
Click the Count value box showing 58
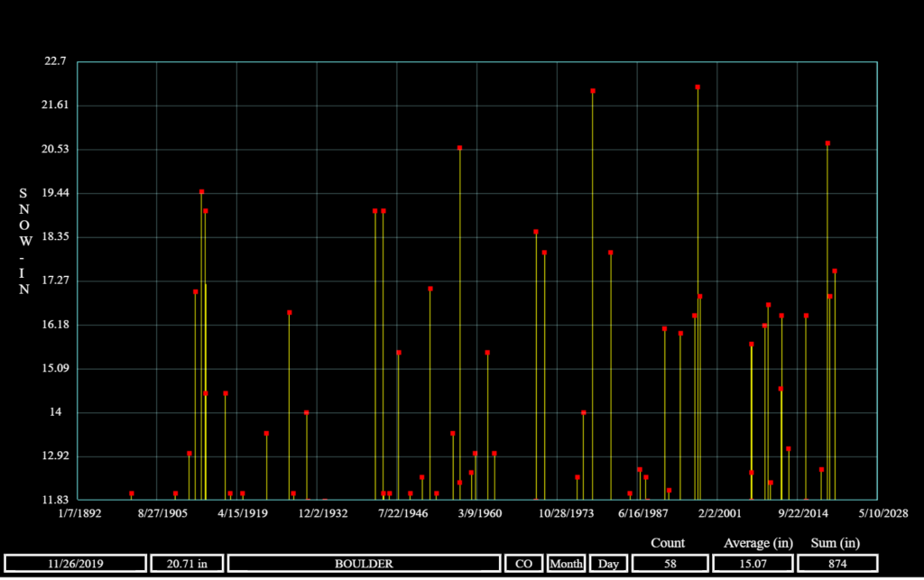pyautogui.click(x=670, y=564)
